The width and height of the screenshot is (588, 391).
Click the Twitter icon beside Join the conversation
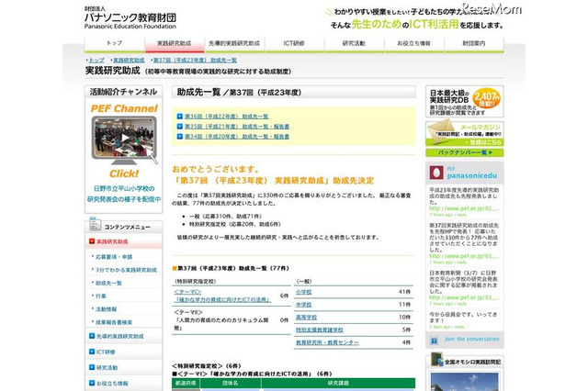(435, 341)
